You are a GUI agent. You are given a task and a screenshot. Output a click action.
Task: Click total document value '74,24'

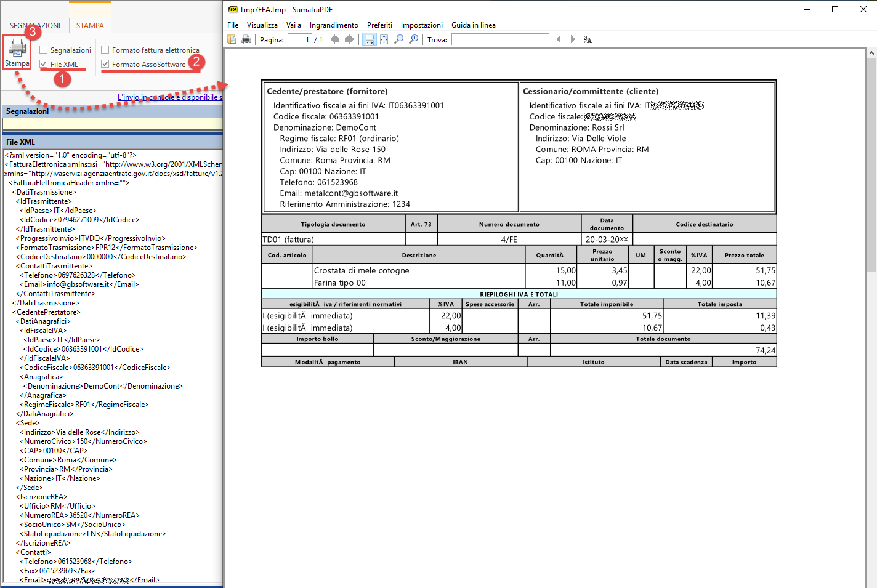tap(766, 350)
